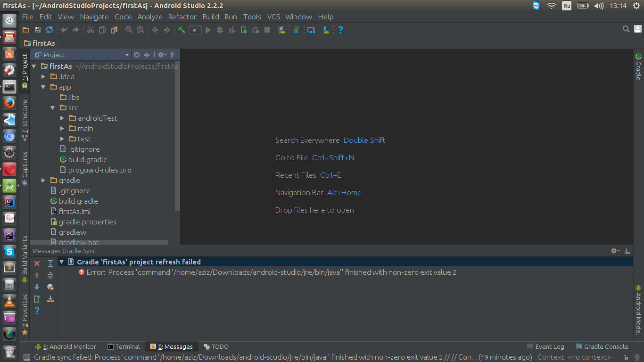The height and width of the screenshot is (362, 644).
Task: Open the Terminal tool tab
Action: 124,346
